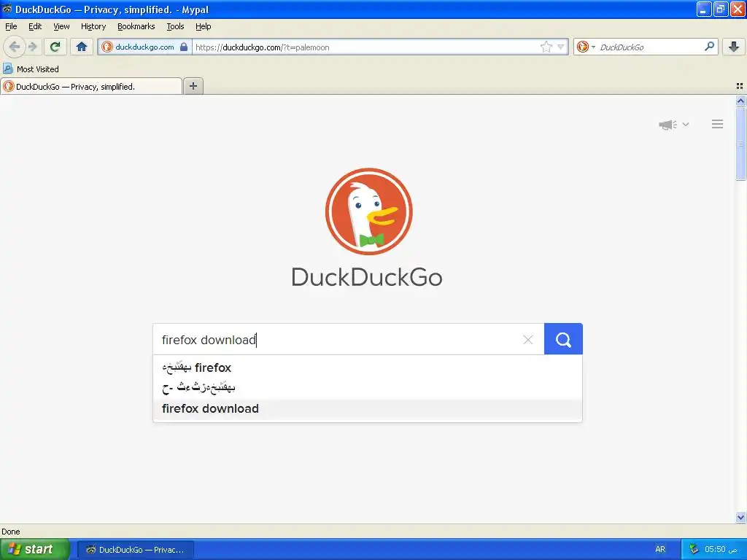This screenshot has height=560, width=747.
Task: Click the DuckDuckGo browser search input
Action: point(649,47)
